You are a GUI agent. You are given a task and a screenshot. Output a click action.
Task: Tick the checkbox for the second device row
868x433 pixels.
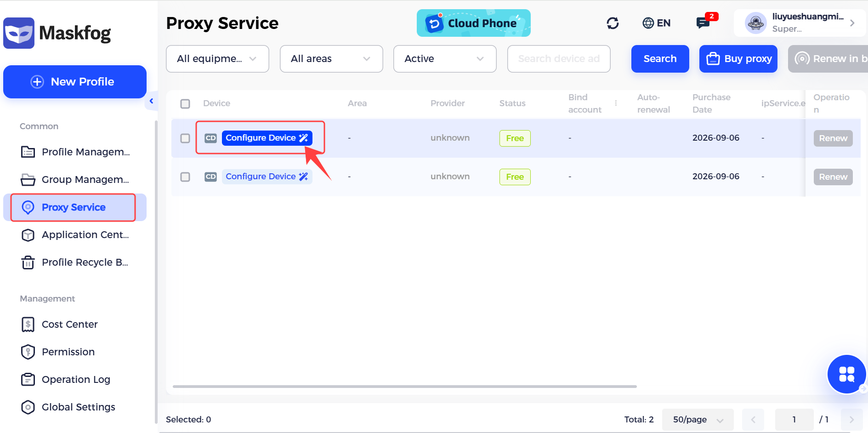coord(185,177)
